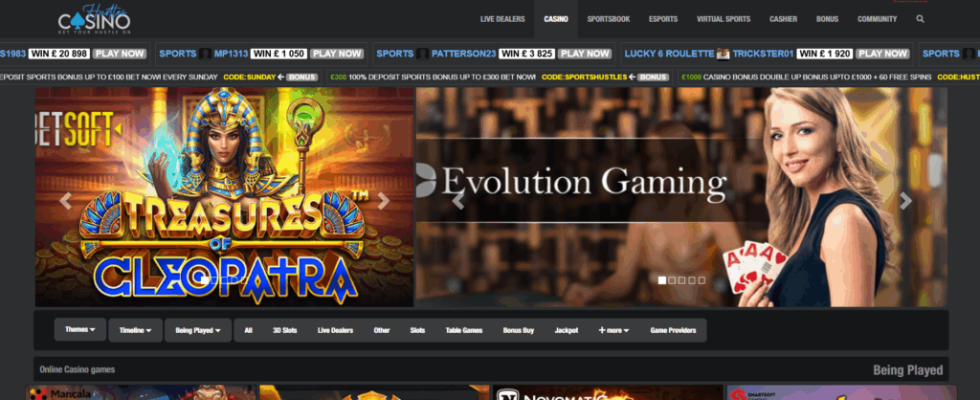980x400 pixels.
Task: Select last slide dot on Evolution banner
Action: [x=702, y=280]
